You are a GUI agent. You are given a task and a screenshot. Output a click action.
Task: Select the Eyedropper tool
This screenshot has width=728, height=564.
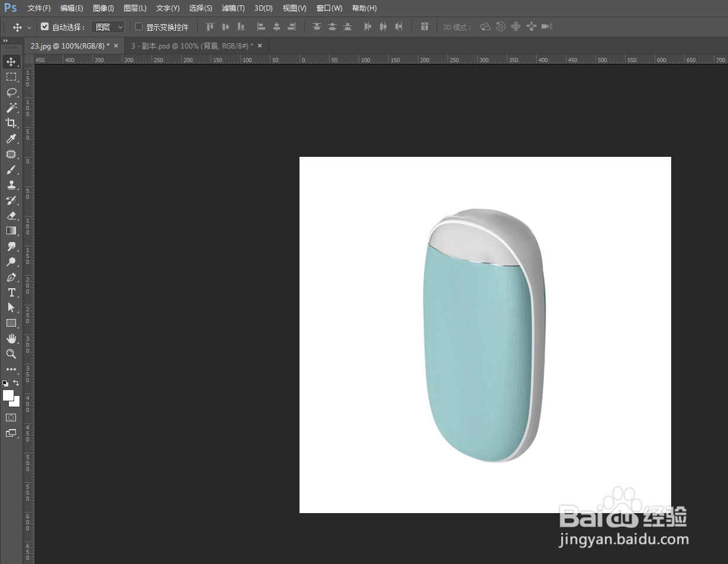tap(11, 138)
